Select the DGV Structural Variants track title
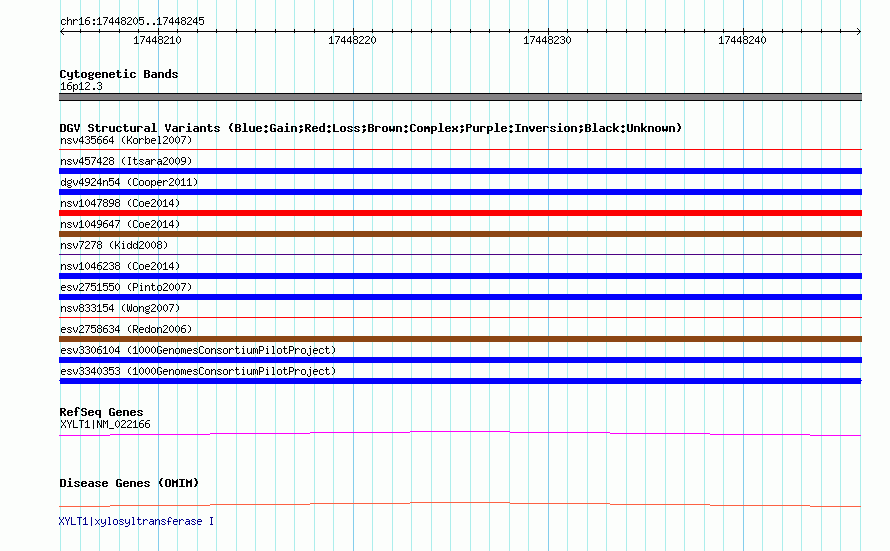The width and height of the screenshot is (890, 551). pyautogui.click(x=371, y=128)
